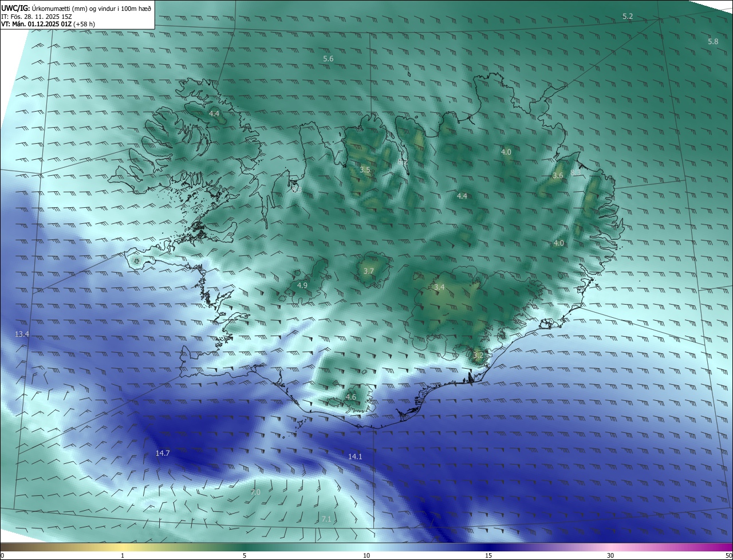Click the 13.4 value label over ocean

[22, 334]
